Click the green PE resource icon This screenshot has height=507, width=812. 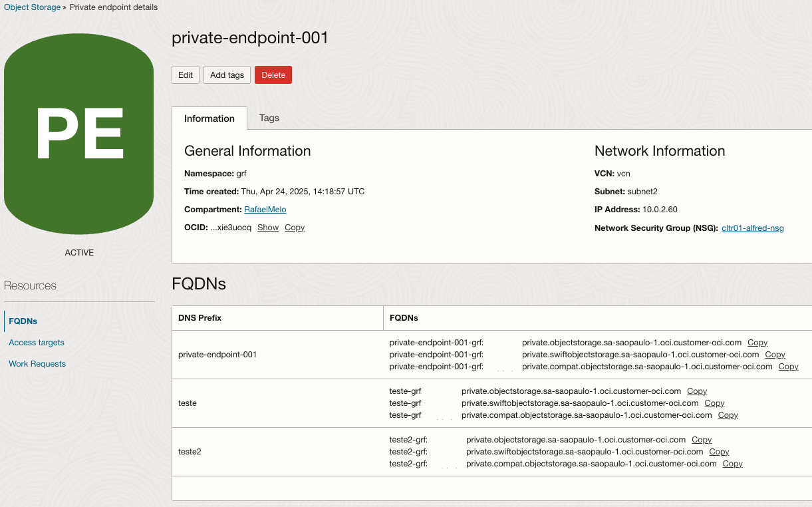[x=78, y=133]
